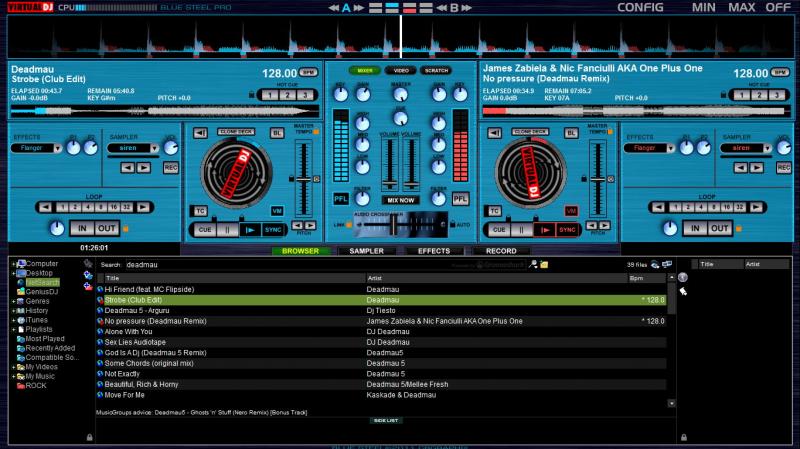Click the MIX NOW button
This screenshot has width=800, height=449.
(401, 201)
